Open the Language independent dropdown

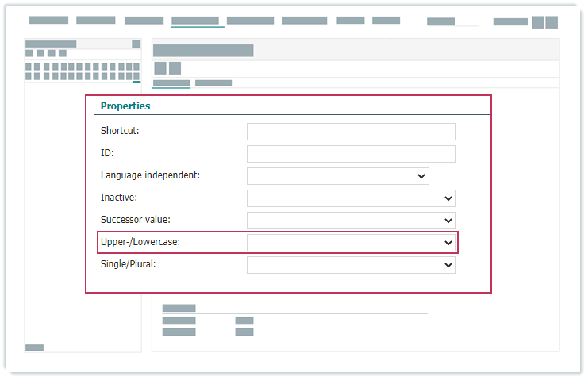click(337, 176)
